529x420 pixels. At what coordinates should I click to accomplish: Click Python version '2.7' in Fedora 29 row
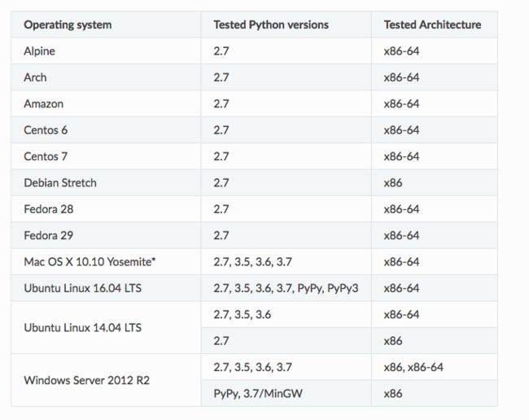[221, 235]
